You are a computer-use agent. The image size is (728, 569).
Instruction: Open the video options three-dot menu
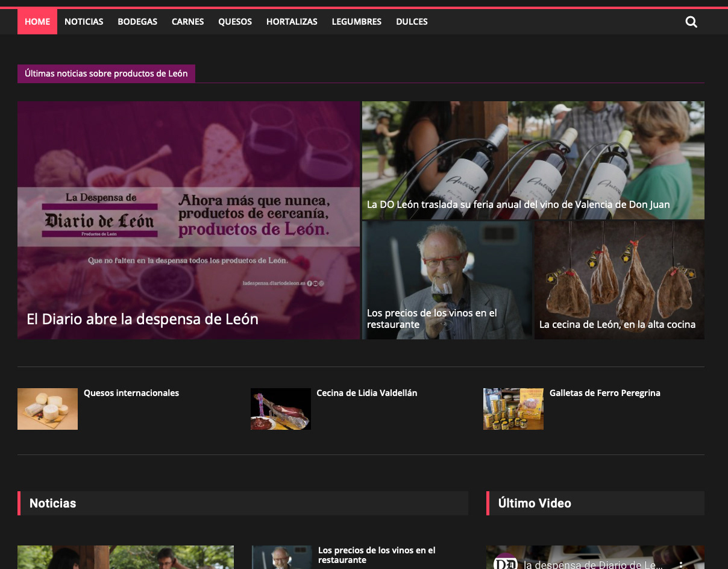(682, 565)
